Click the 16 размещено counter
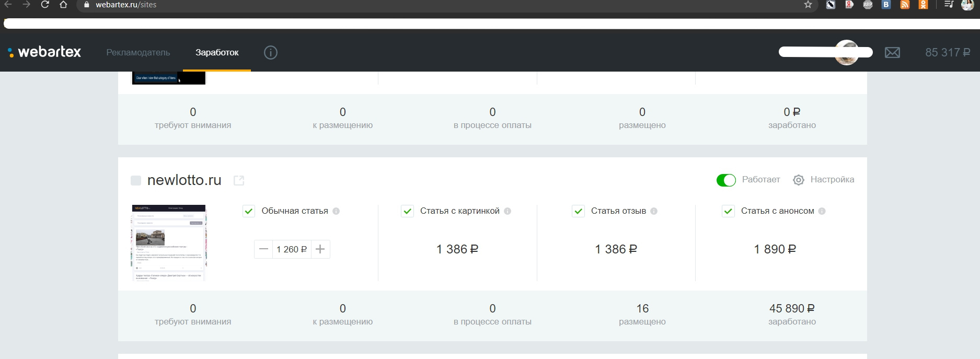Screen dimensions: 980x359 point(642,315)
